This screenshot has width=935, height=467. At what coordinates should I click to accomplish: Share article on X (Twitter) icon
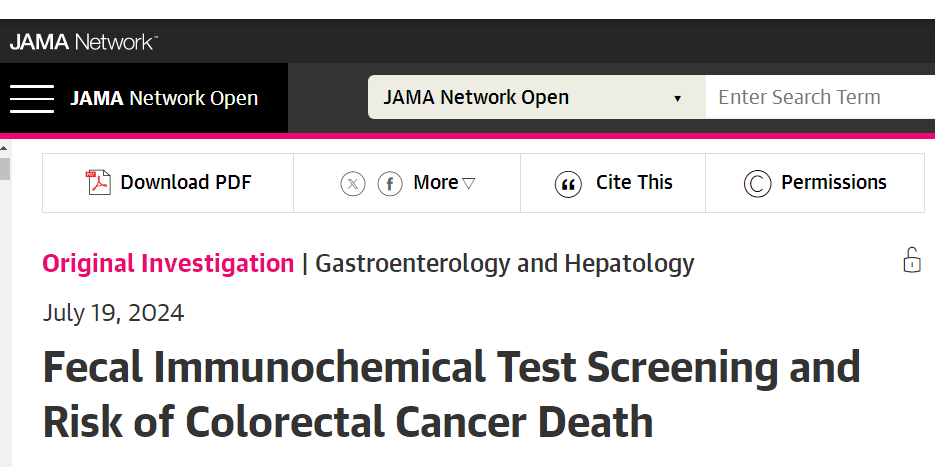[353, 183]
